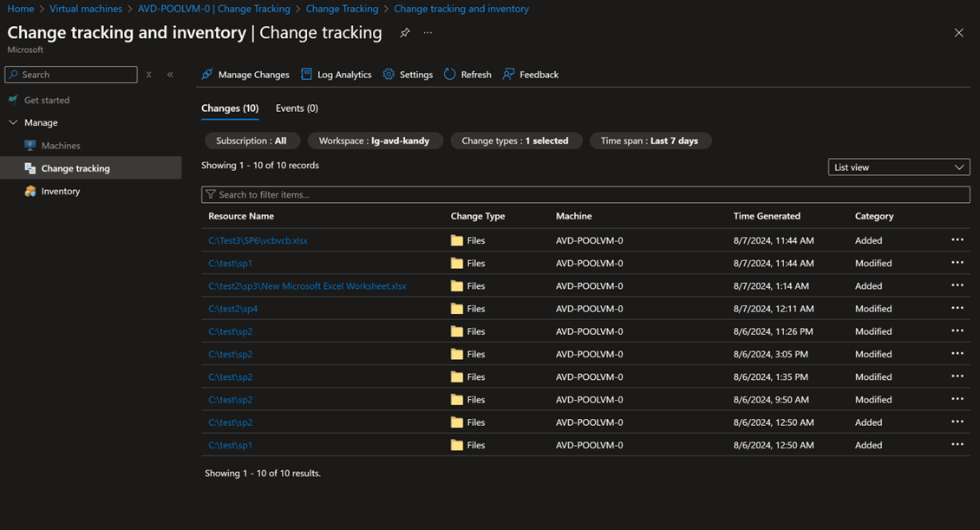Open C:\test\sp2 link at 11:26 PM
The width and height of the screenshot is (980, 530).
230,331
